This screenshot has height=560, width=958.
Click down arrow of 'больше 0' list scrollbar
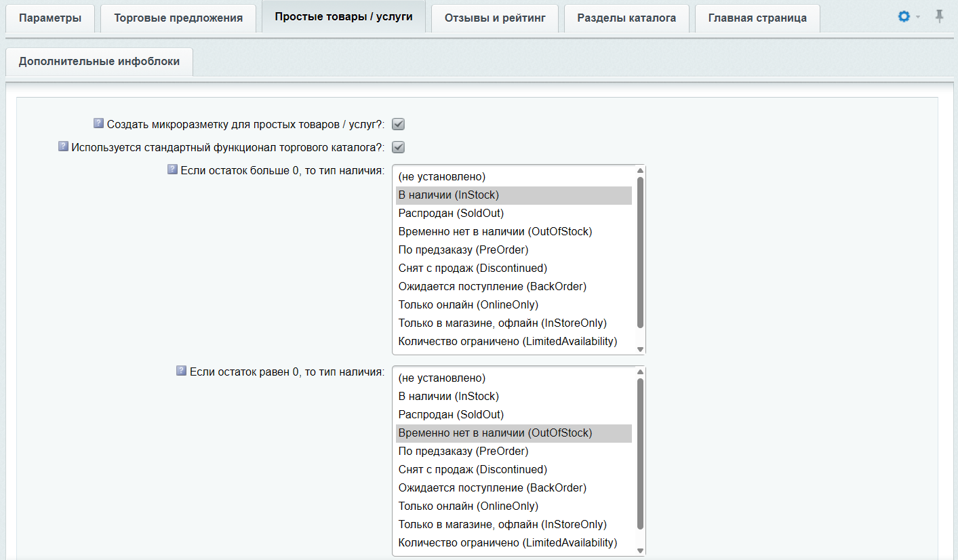click(640, 349)
